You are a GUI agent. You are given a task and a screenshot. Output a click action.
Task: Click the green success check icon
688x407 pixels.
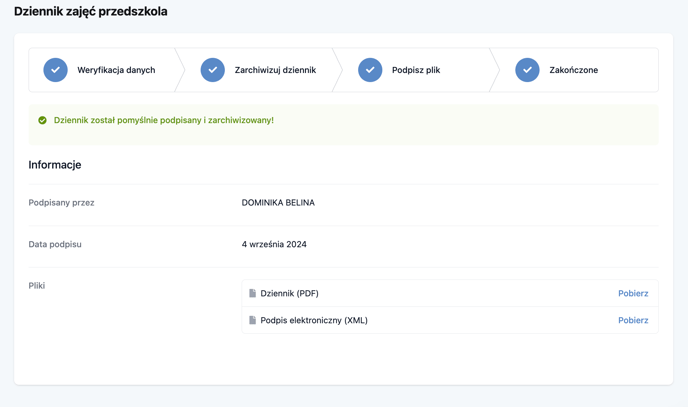42,120
